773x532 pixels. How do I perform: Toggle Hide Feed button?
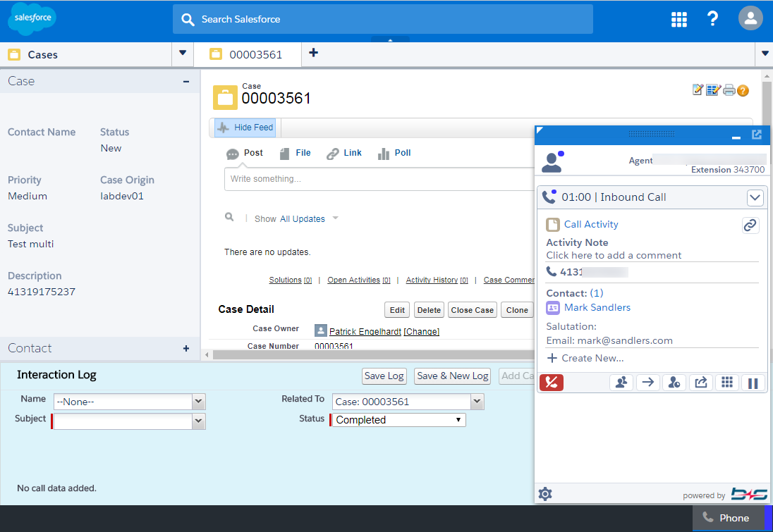(245, 128)
